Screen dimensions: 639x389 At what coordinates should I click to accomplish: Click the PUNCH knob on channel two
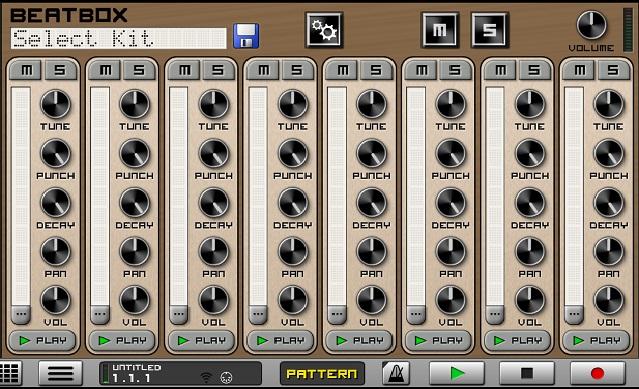click(134, 154)
